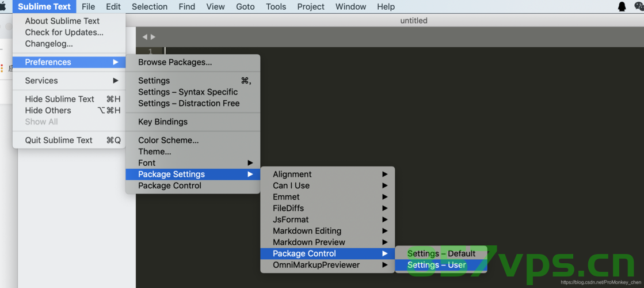Open the Sublime Text application menu
The height and width of the screenshot is (288, 644).
(x=44, y=6)
